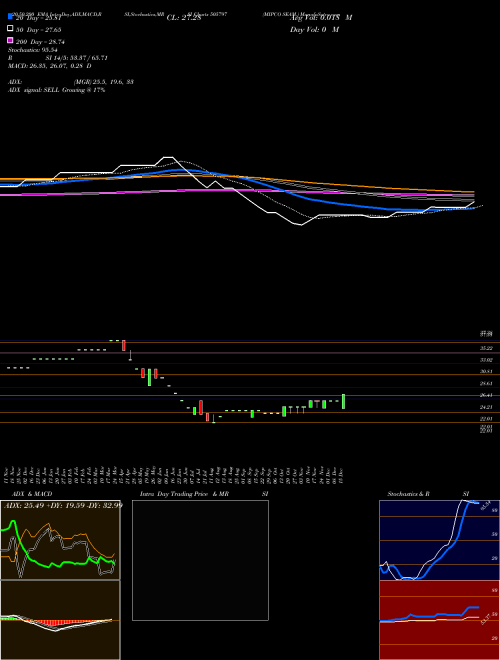Click the blue 20 Day EMA legend swatch
Screen dimensions: 500x660
[10, 16]
